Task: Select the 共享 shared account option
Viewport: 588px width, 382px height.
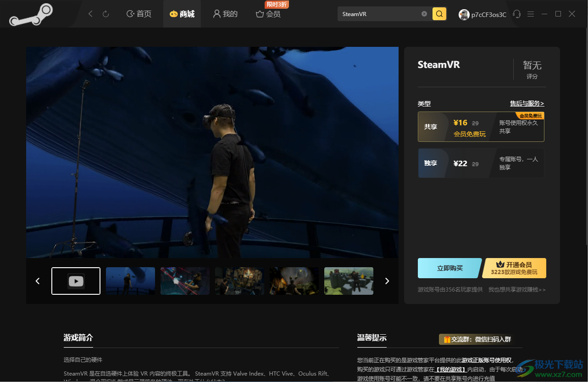Action: [481, 127]
